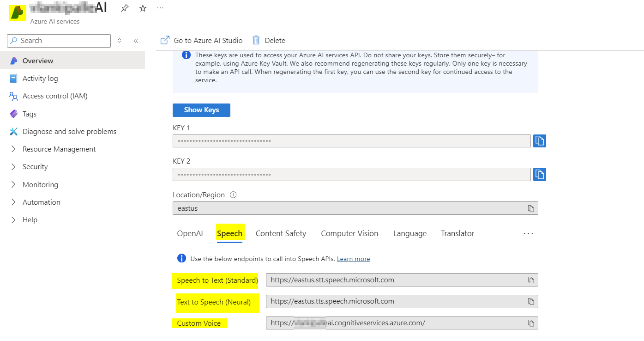644x341 pixels.
Task: Click the sidebar Search input field
Action: tap(59, 41)
